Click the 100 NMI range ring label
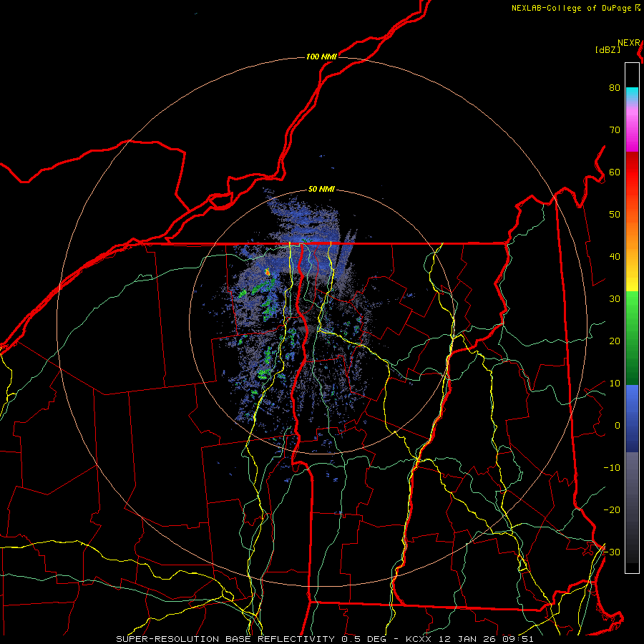644x644 pixels. (321, 57)
